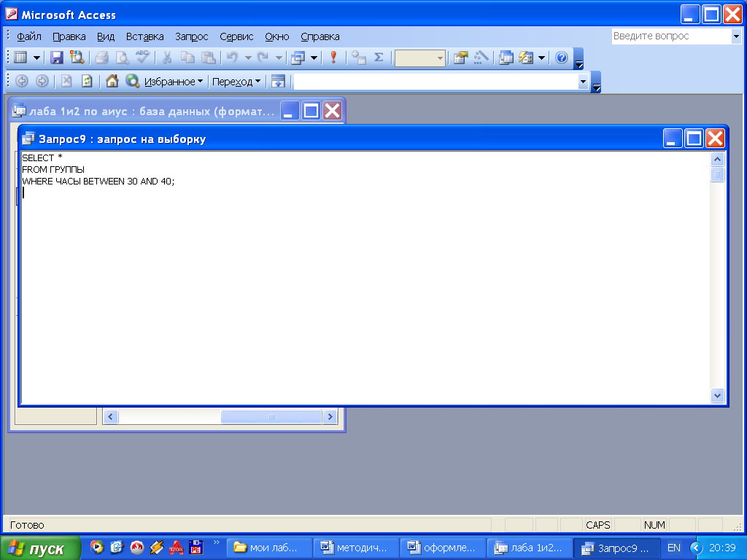Open the View mode dropdown arrow
The width and height of the screenshot is (747, 560).
point(36,58)
